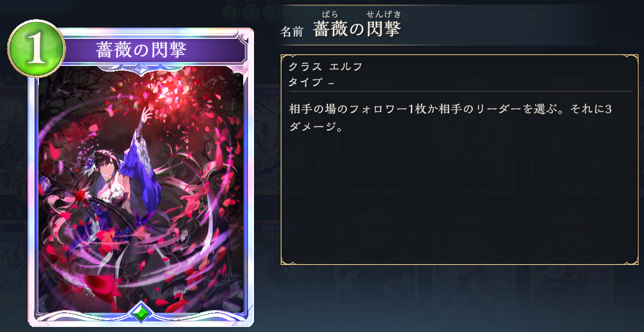The image size is (644, 332).
Task: Click the 名前 薔薇の閃撃 name header
Action: pos(340,30)
